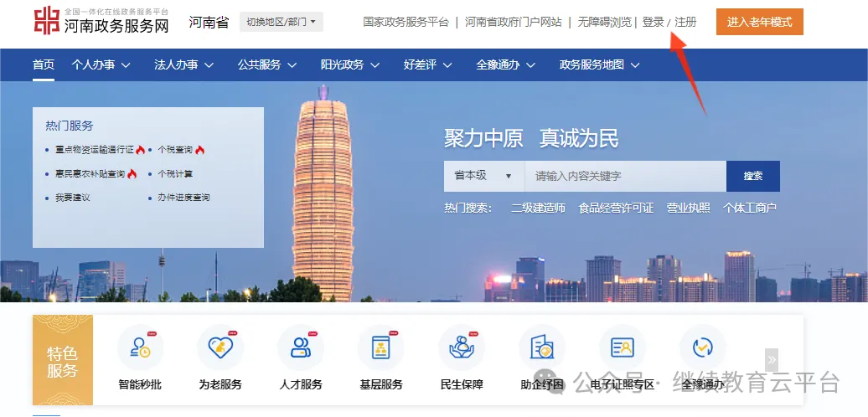Select the 民生保障 icon
868x417 pixels.
point(462,347)
